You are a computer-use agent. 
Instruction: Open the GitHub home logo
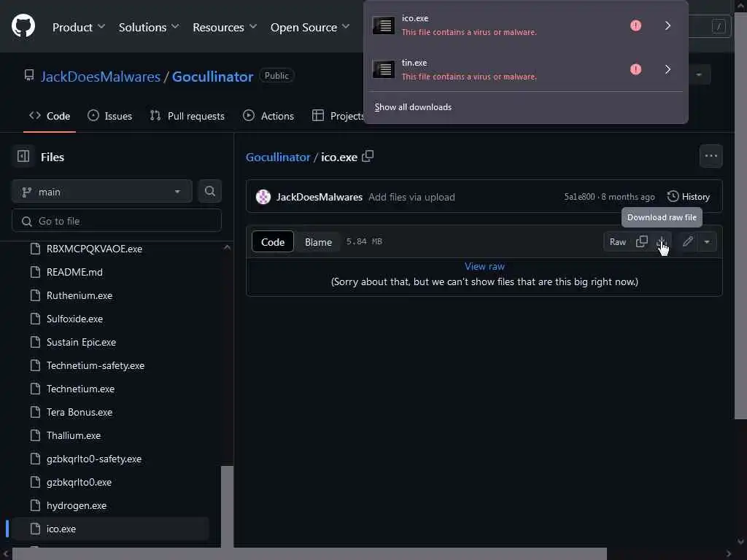tap(23, 26)
